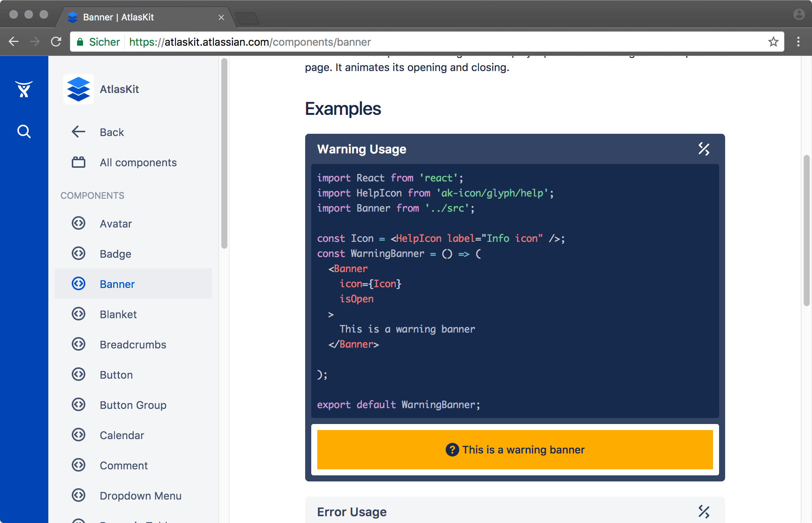The image size is (812, 523).
Task: Click the Blanket component icon
Action: 79,314
